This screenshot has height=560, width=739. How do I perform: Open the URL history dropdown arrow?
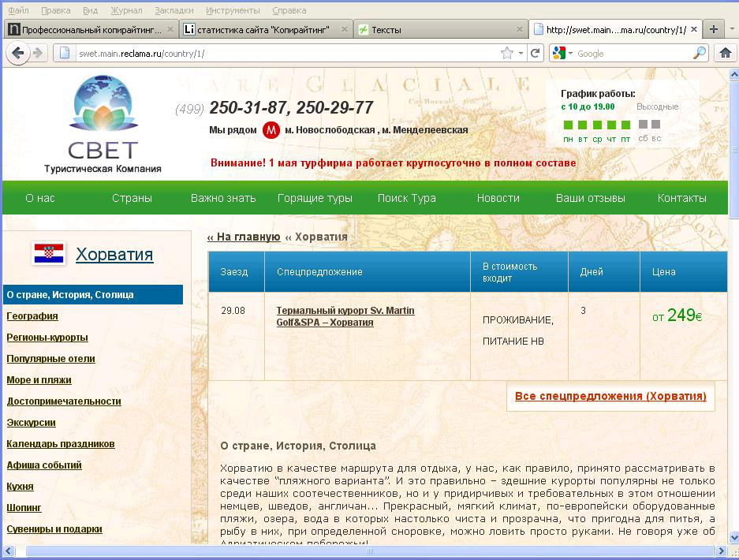521,54
